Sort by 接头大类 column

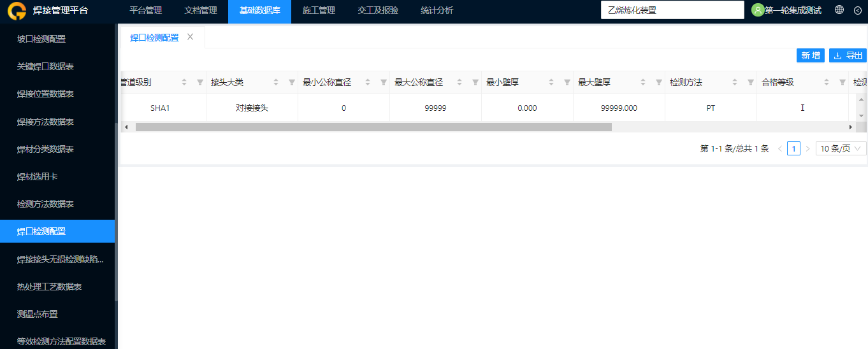pyautogui.click(x=276, y=82)
